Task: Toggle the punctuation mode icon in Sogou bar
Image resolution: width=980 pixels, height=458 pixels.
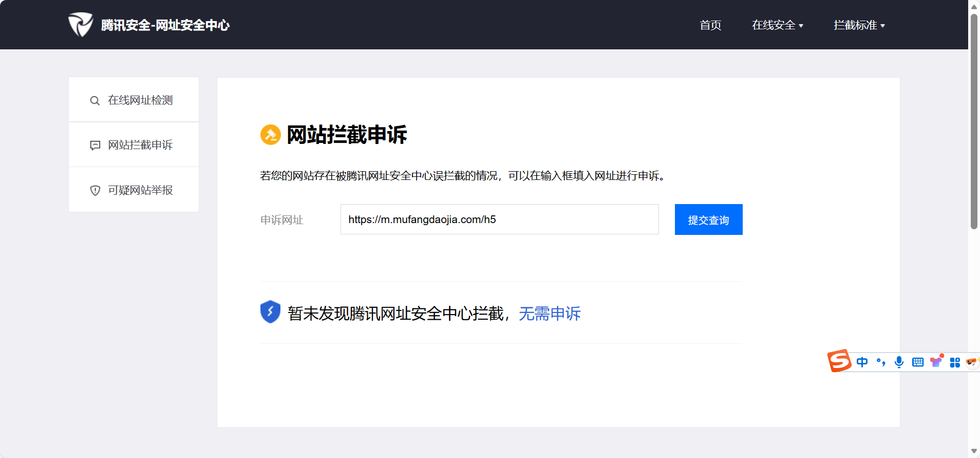Action: tap(881, 362)
